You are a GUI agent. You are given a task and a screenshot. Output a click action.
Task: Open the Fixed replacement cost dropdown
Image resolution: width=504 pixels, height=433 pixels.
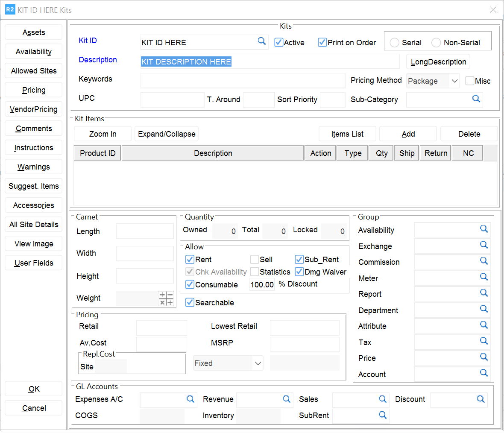point(258,363)
